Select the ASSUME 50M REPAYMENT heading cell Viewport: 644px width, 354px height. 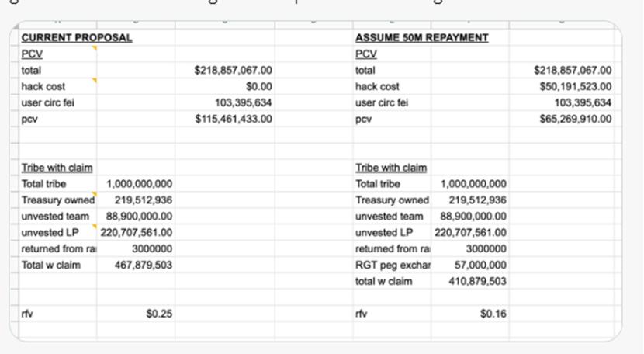tap(422, 37)
